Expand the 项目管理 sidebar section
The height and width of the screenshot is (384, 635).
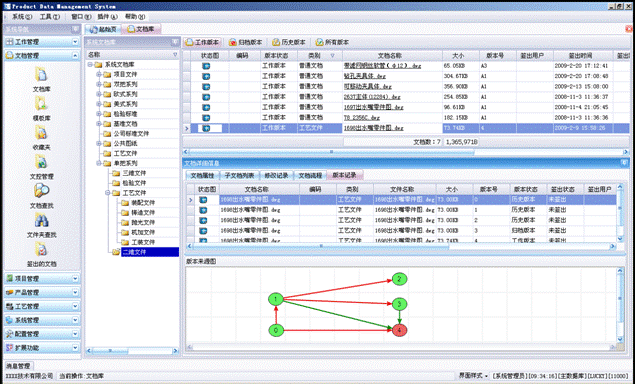(75, 279)
